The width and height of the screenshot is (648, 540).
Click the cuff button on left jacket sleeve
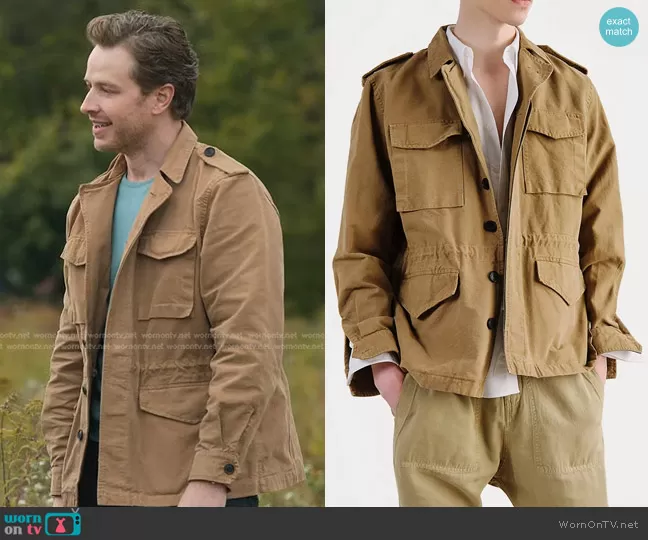pos(229,468)
